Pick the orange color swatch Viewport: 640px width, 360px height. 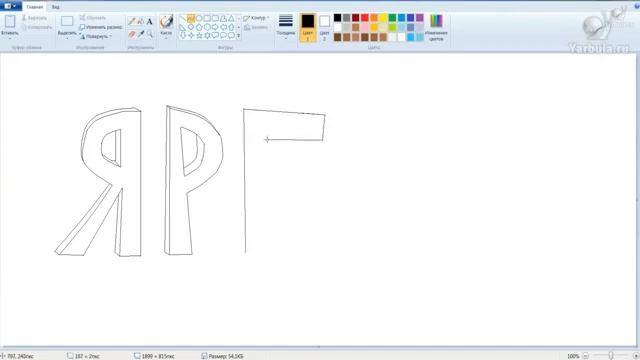coord(374,18)
